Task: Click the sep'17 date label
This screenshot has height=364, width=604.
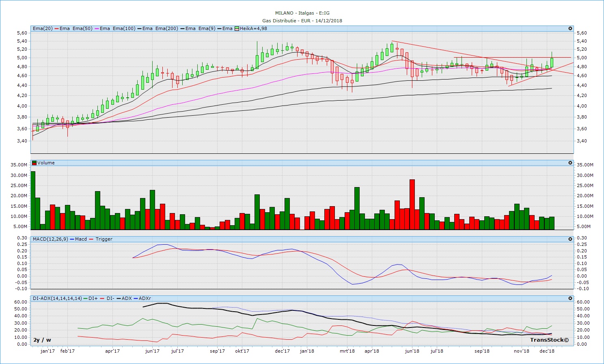Action: click(218, 351)
